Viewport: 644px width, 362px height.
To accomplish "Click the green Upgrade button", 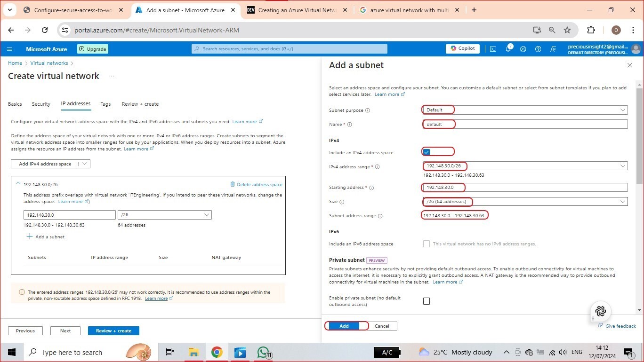I will [93, 49].
